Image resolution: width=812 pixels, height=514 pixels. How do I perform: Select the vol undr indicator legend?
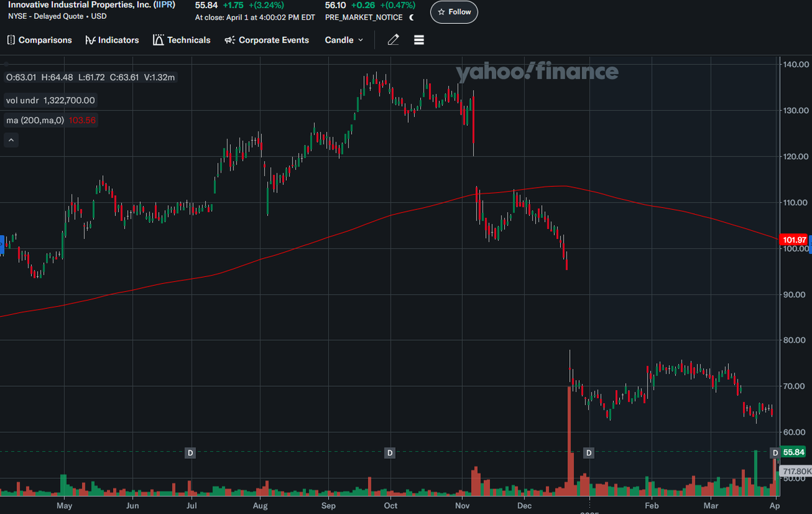51,100
